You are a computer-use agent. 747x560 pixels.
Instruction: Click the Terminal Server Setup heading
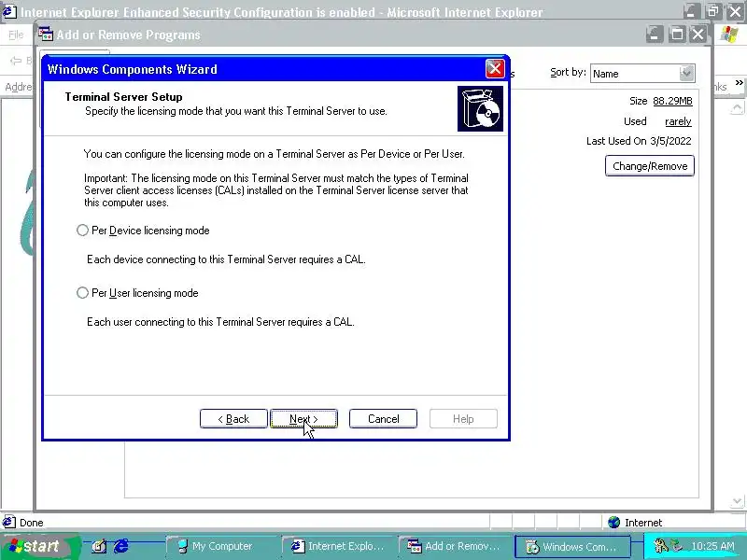[x=123, y=97]
